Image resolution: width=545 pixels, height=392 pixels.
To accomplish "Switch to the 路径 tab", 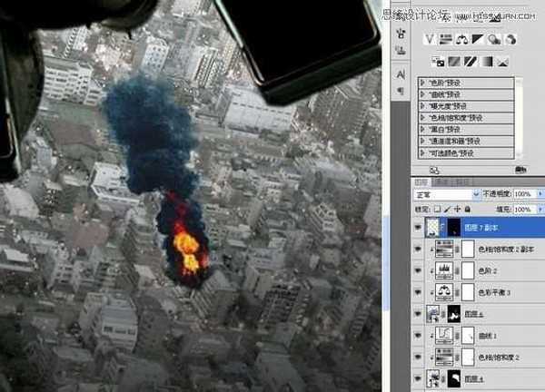I will (x=459, y=182).
